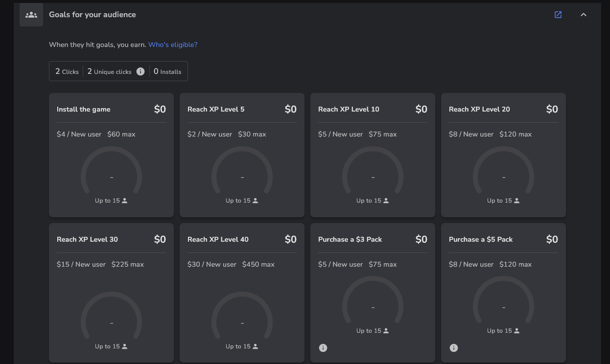Image resolution: width=610 pixels, height=364 pixels.
Task: Click info icon on Purchase a $5 Pack card
Action: 454,348
